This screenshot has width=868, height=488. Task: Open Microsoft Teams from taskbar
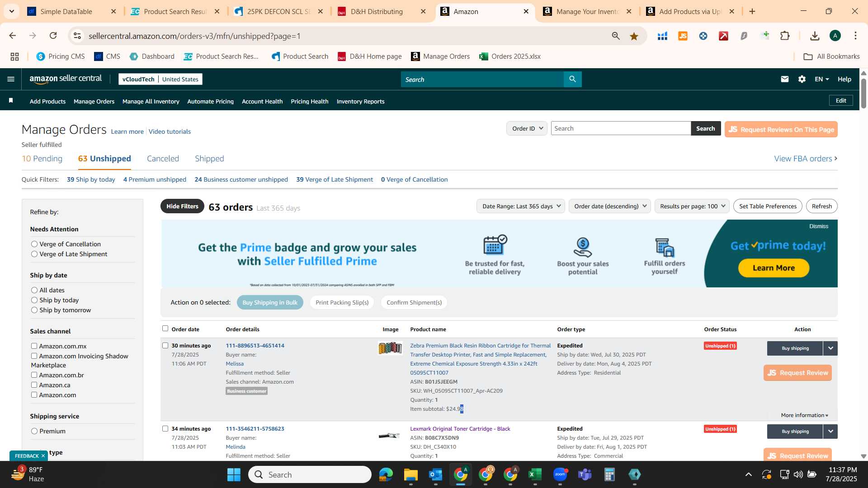click(585, 474)
